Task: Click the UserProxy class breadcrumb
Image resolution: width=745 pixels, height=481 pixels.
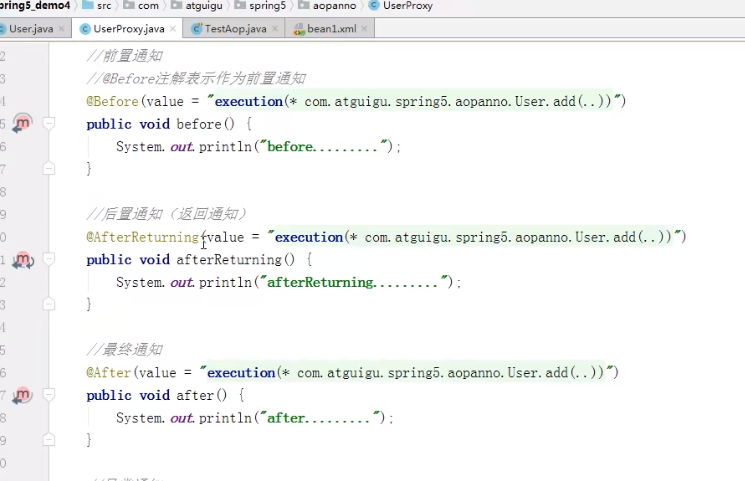Action: (401, 6)
